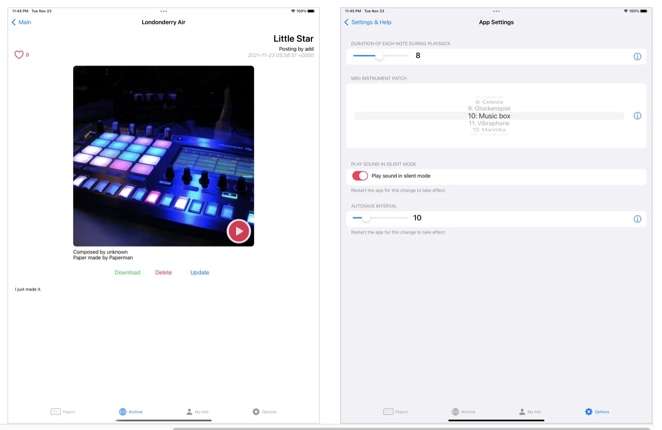The image size is (662, 430).
Task: Download the Little Star paper
Action: click(x=127, y=272)
